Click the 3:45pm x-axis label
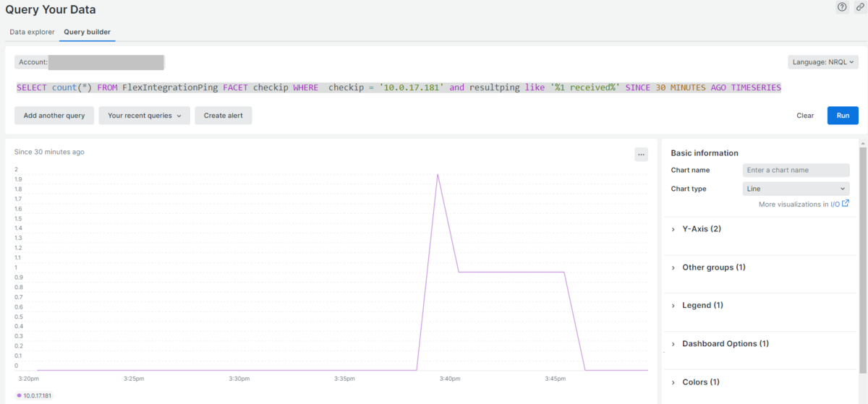 [x=556, y=379]
